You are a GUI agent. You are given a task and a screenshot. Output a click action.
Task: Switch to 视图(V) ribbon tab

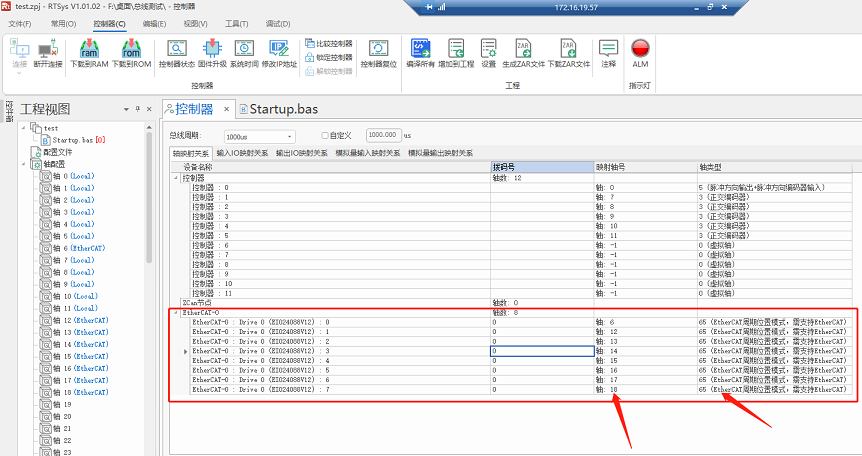click(195, 24)
